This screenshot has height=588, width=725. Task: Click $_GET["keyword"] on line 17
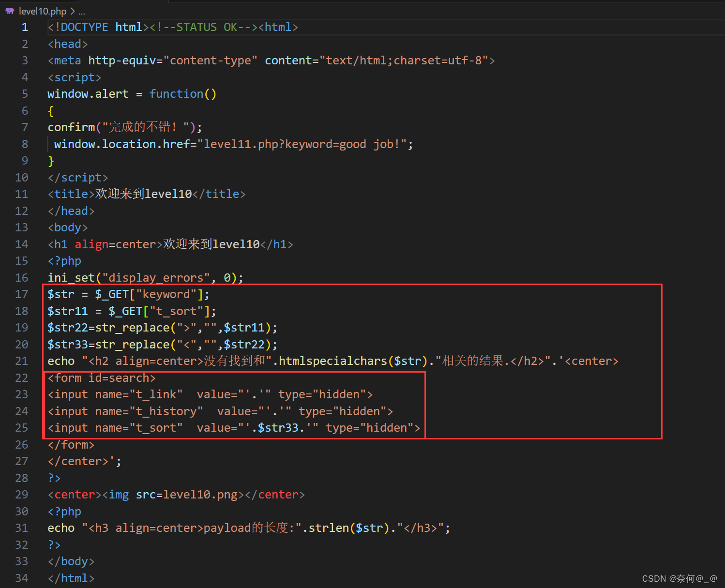(x=149, y=294)
